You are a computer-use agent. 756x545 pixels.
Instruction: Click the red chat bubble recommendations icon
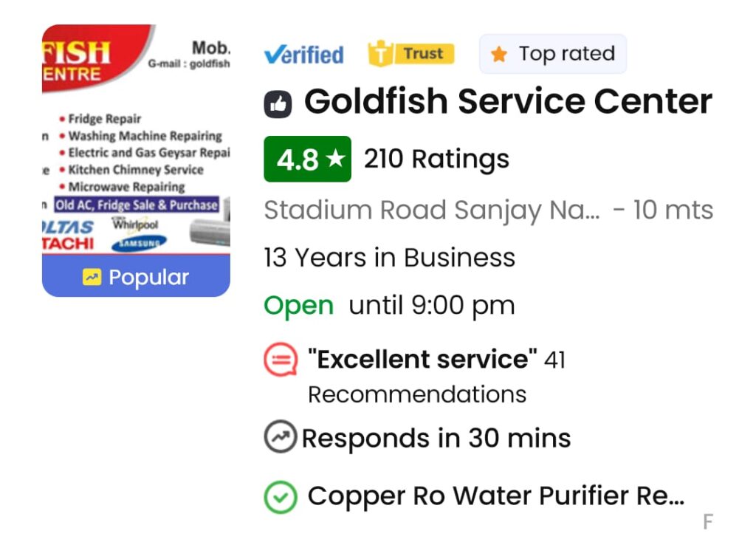281,360
